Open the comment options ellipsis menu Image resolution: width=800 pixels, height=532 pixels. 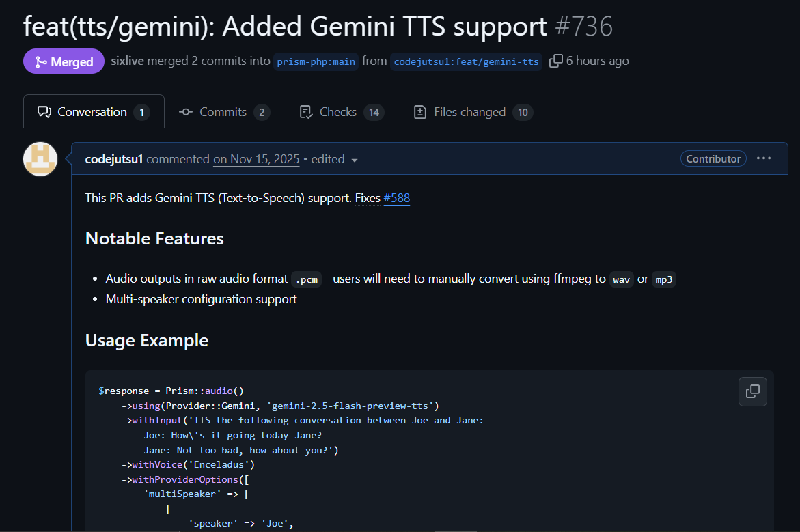coord(764,158)
